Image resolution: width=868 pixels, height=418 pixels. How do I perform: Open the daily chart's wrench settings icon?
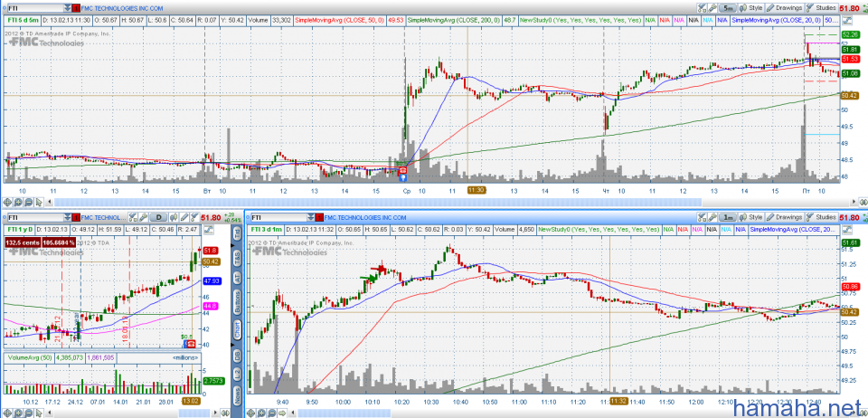[144, 217]
